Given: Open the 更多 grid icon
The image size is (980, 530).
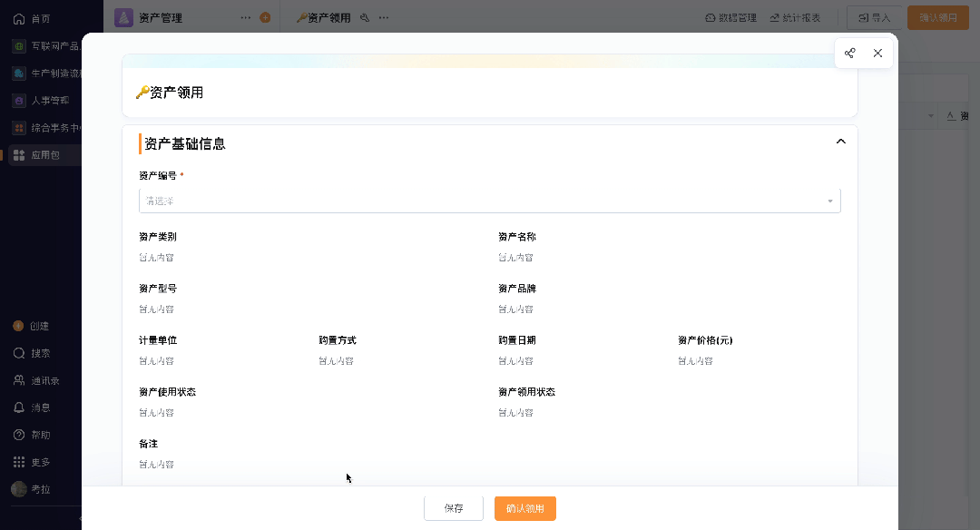Looking at the screenshot, I should 19,462.
